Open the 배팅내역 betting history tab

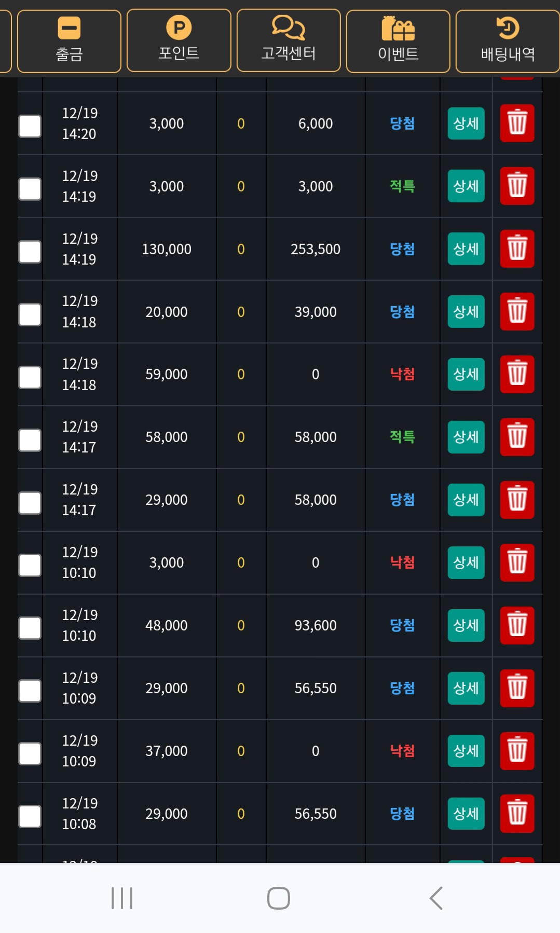coord(508,41)
